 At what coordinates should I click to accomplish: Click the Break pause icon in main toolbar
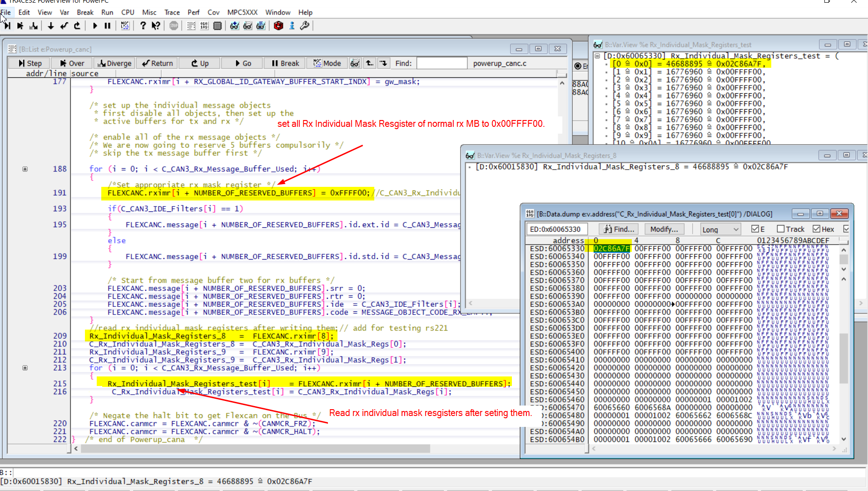pyautogui.click(x=108, y=26)
